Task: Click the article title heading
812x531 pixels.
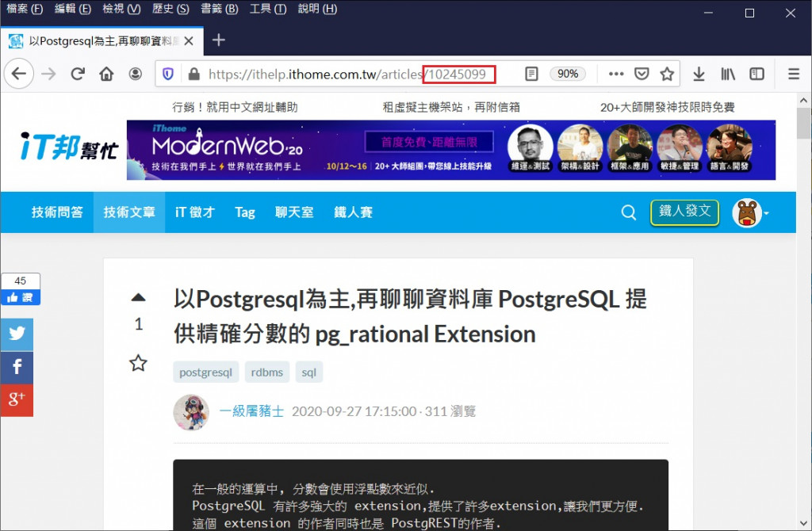Action: (x=410, y=316)
